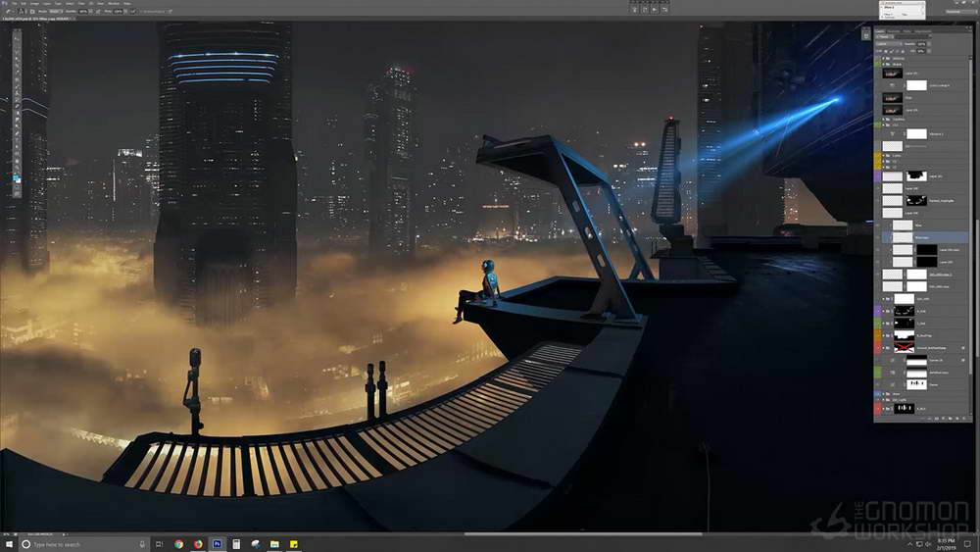Open the Filter menu
Screen dimensions: 980x552
pyautogui.click(x=81, y=4)
